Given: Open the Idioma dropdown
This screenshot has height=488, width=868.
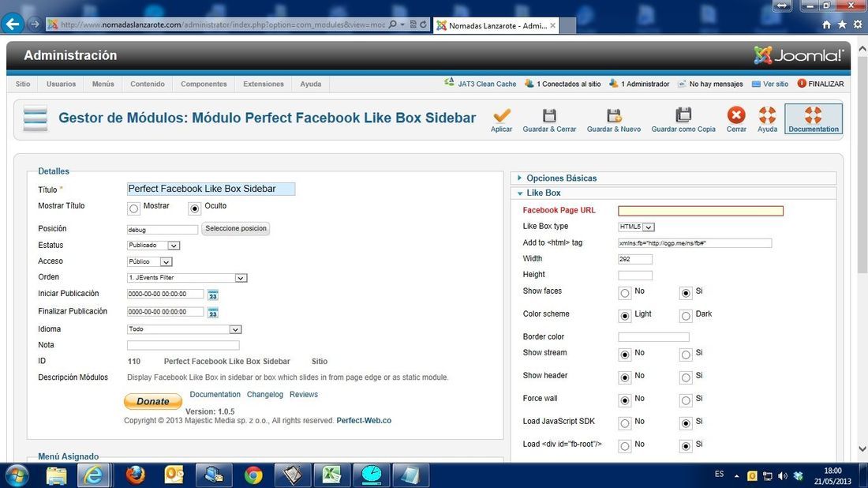Looking at the screenshot, I should [x=185, y=329].
